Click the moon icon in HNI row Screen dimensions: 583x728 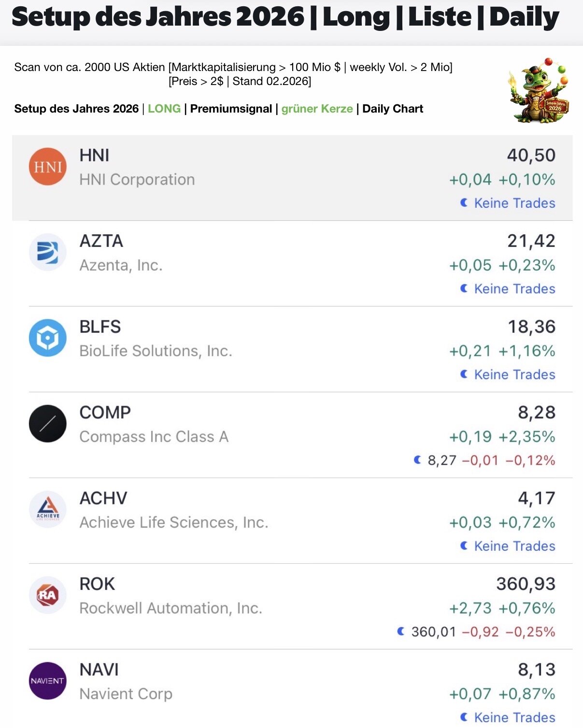[464, 203]
